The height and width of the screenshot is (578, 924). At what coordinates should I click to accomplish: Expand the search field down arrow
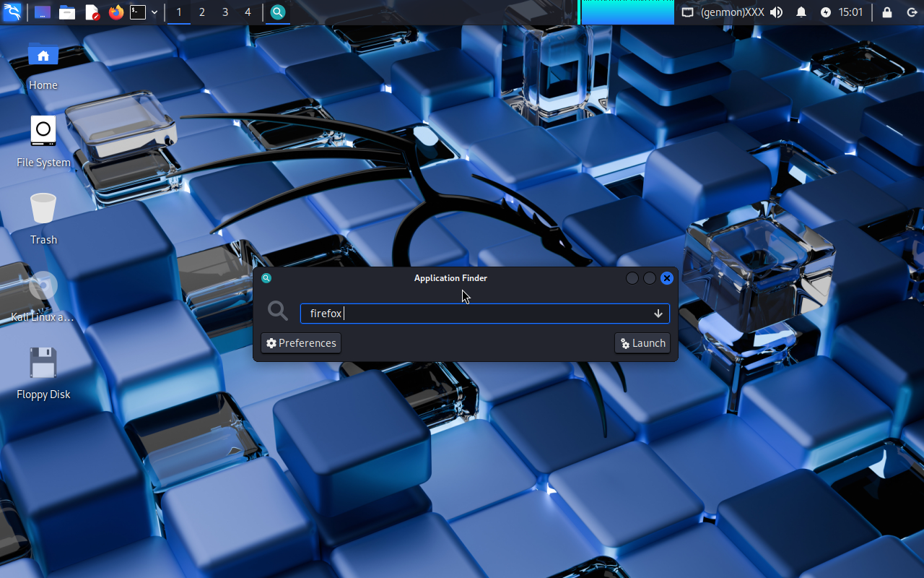tap(658, 314)
